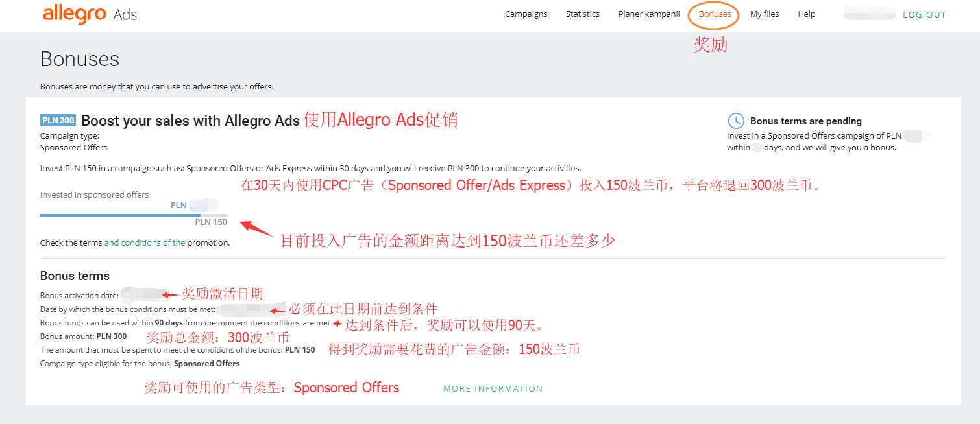Click 'Boost your sales with Allegro Ads' title
The image size is (980, 424).
click(190, 121)
